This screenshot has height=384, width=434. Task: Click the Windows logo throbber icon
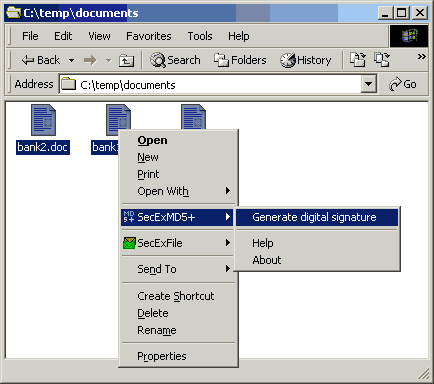pyautogui.click(x=409, y=36)
